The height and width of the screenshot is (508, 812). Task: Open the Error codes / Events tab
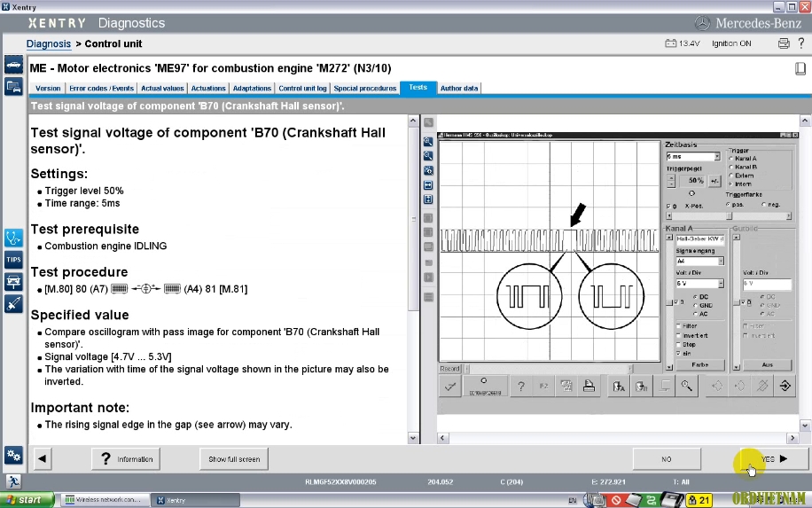pyautogui.click(x=101, y=89)
